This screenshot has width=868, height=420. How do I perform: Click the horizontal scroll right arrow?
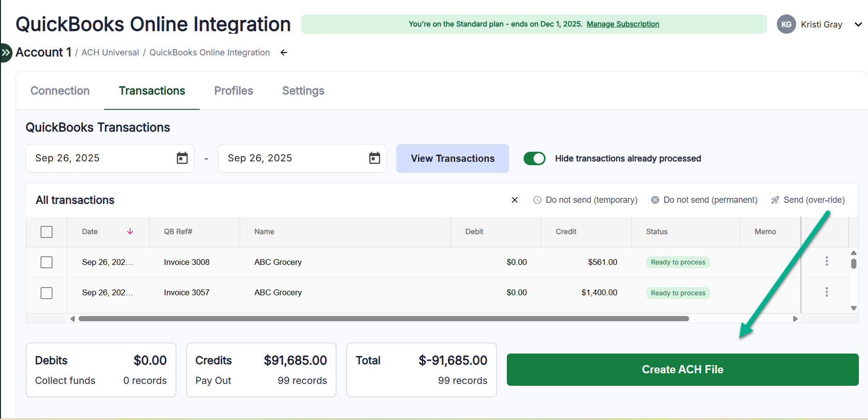click(795, 319)
